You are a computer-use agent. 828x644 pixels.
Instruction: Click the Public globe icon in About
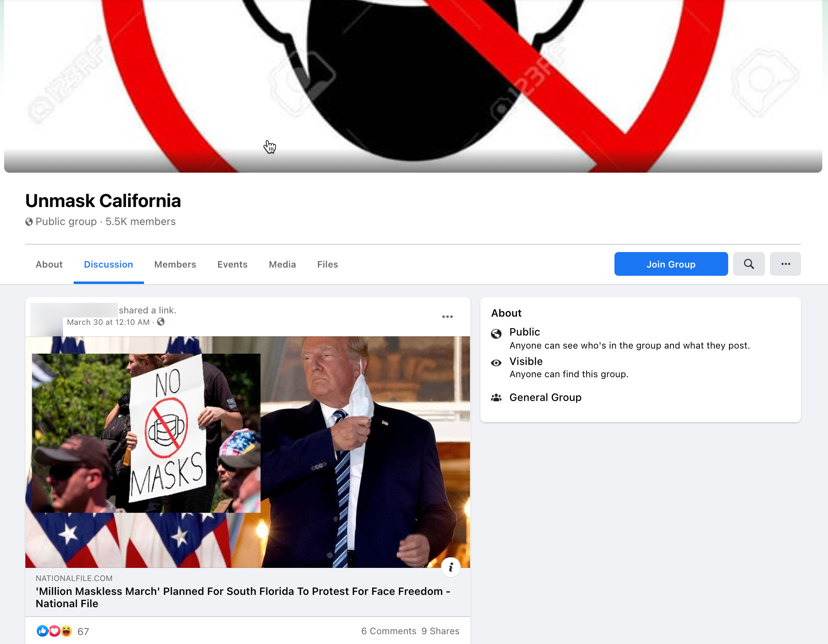(x=496, y=334)
